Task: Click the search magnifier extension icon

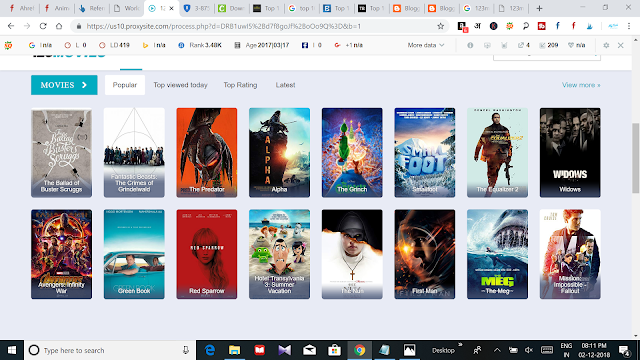Action: pyautogui.click(x=526, y=26)
